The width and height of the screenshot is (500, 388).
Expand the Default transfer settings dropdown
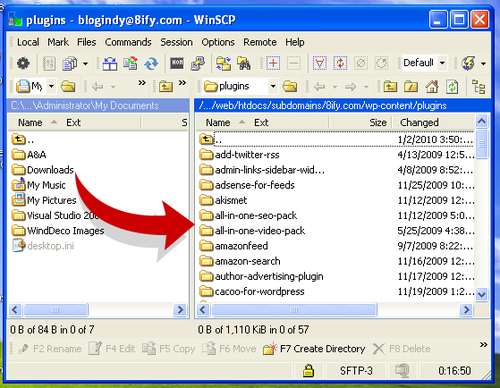pyautogui.click(x=442, y=63)
